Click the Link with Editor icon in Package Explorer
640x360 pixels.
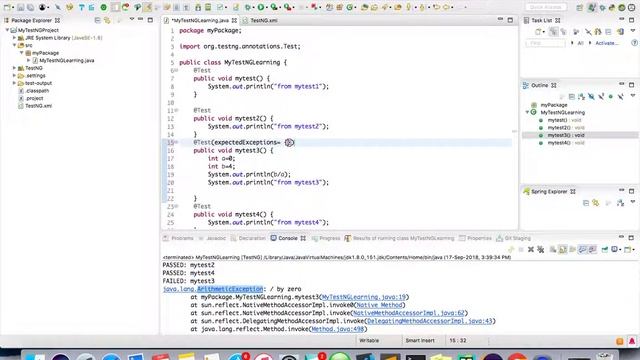(107, 20)
